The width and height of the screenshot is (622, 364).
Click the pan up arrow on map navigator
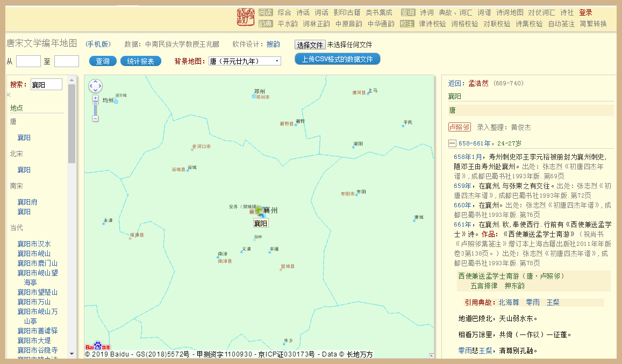click(x=95, y=82)
